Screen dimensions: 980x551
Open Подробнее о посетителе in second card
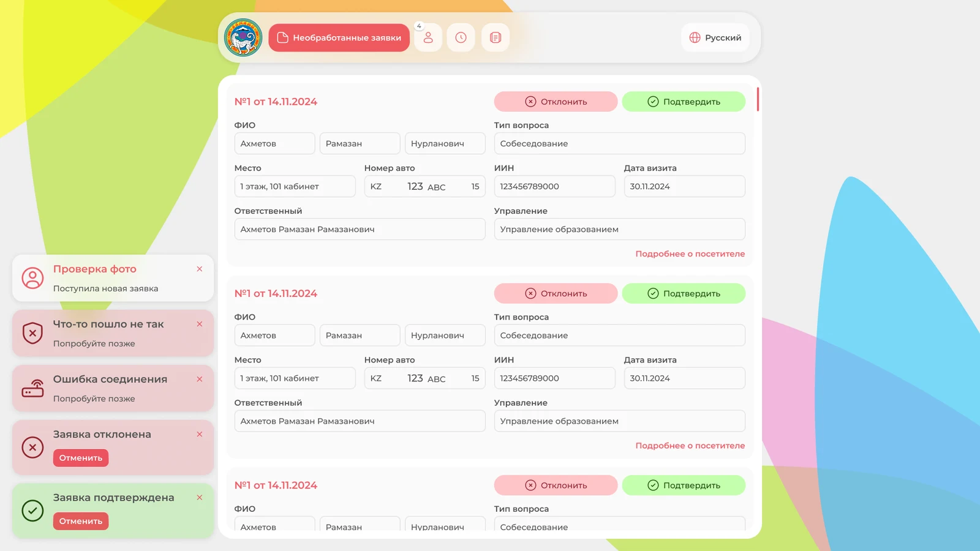690,446
